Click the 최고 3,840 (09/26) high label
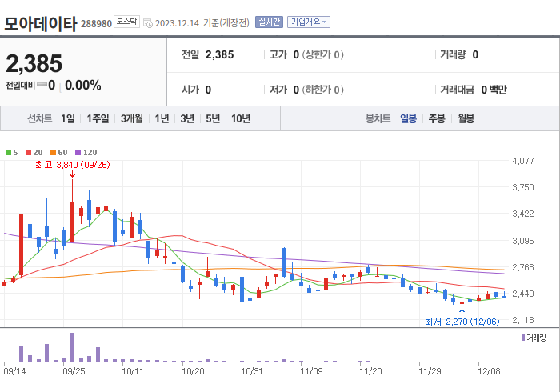This screenshot has width=560, height=392. (73, 165)
